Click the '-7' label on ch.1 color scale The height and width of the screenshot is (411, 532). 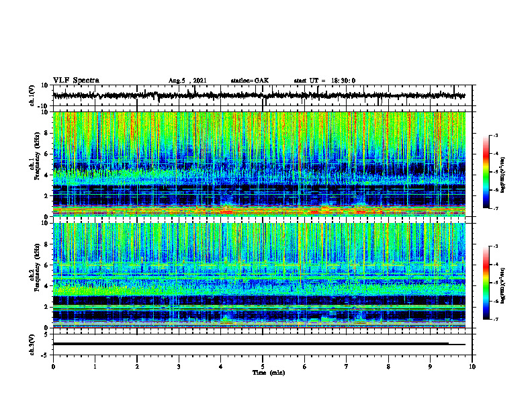[495, 208]
